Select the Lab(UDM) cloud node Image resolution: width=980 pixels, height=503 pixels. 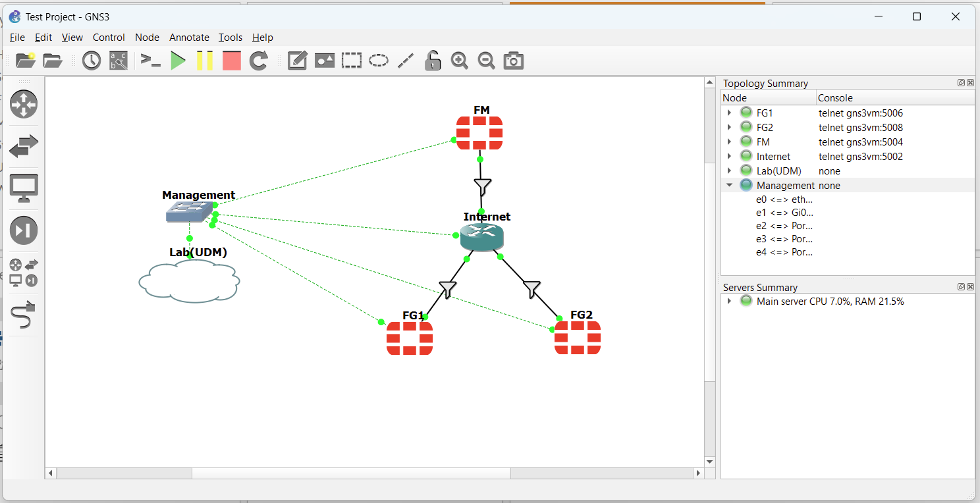[189, 281]
